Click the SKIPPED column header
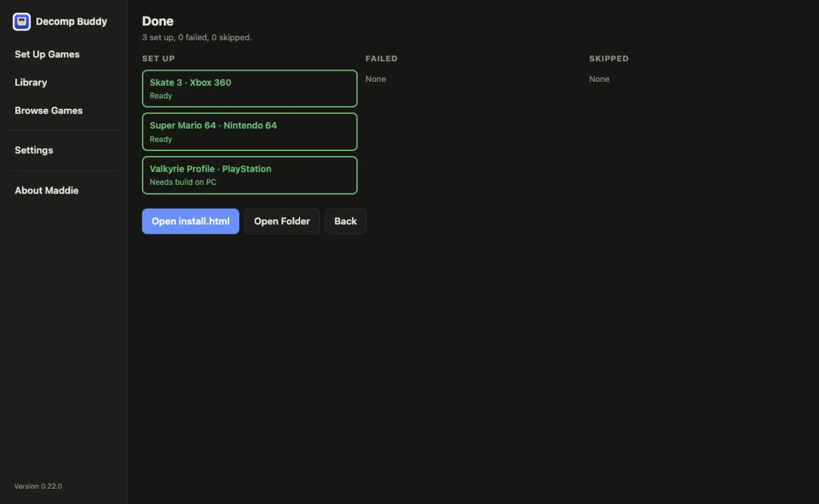Viewport: 819px width, 504px height. pyautogui.click(x=609, y=58)
